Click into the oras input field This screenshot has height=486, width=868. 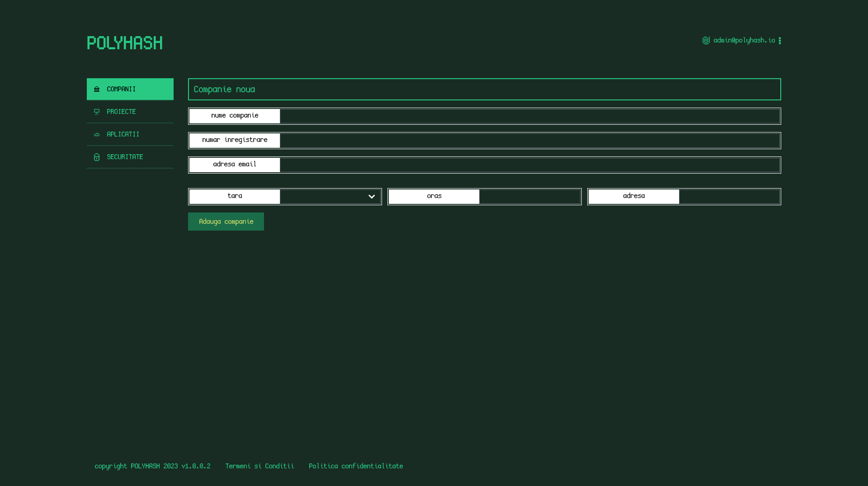(529, 197)
